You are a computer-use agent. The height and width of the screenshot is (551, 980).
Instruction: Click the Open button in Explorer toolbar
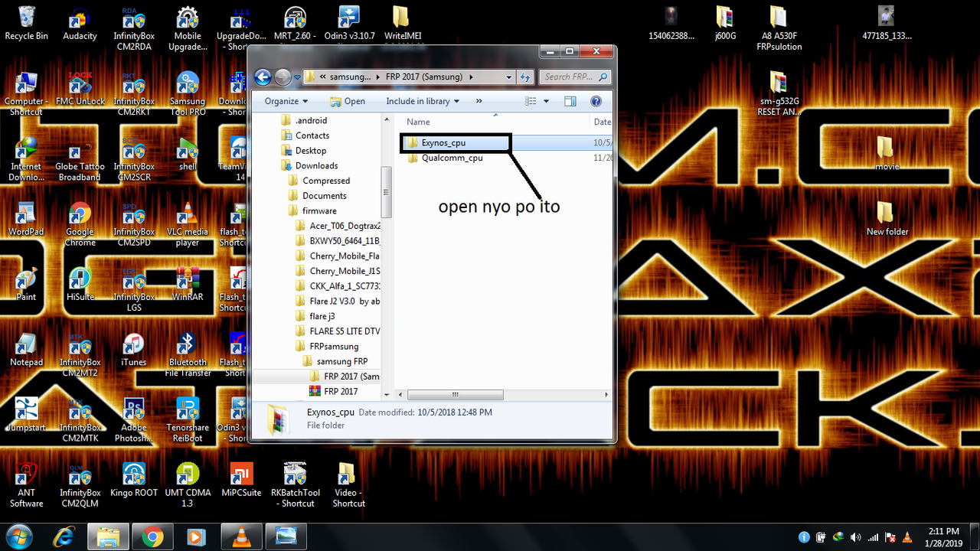pyautogui.click(x=348, y=101)
